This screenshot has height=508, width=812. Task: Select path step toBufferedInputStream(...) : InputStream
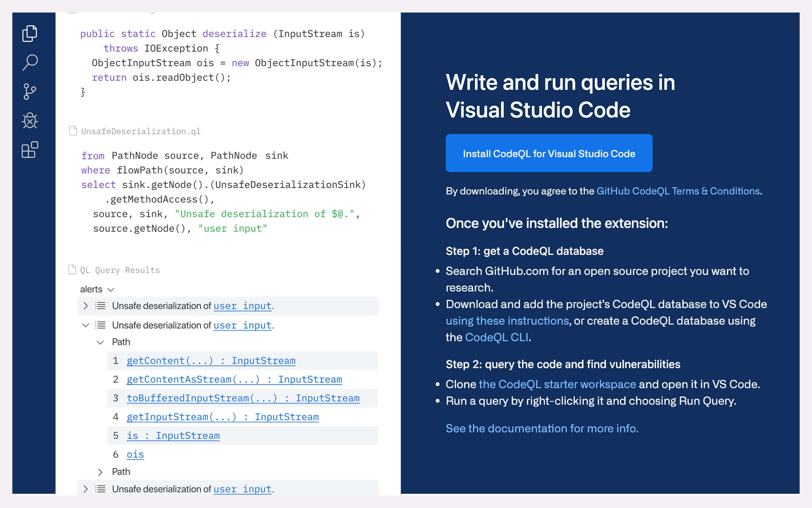[243, 398]
